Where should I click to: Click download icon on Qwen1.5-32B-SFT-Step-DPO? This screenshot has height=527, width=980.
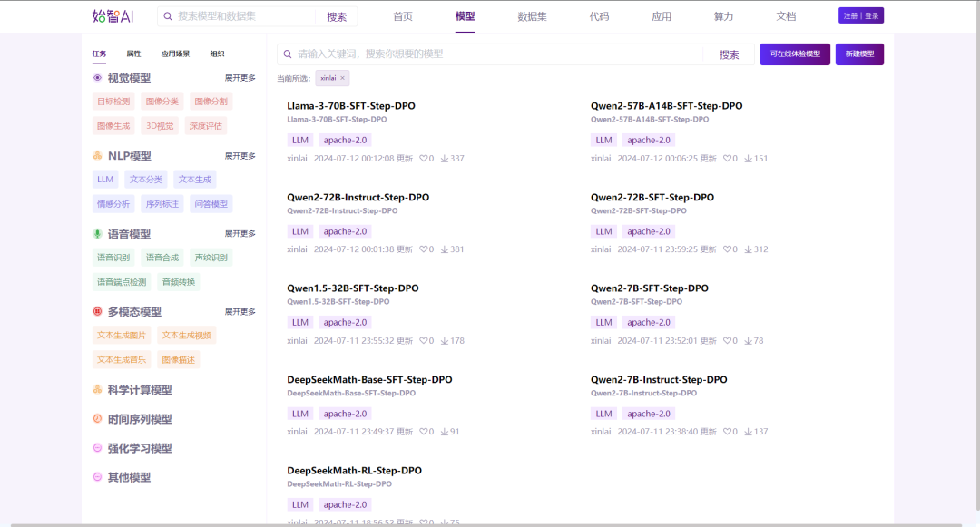coord(445,341)
